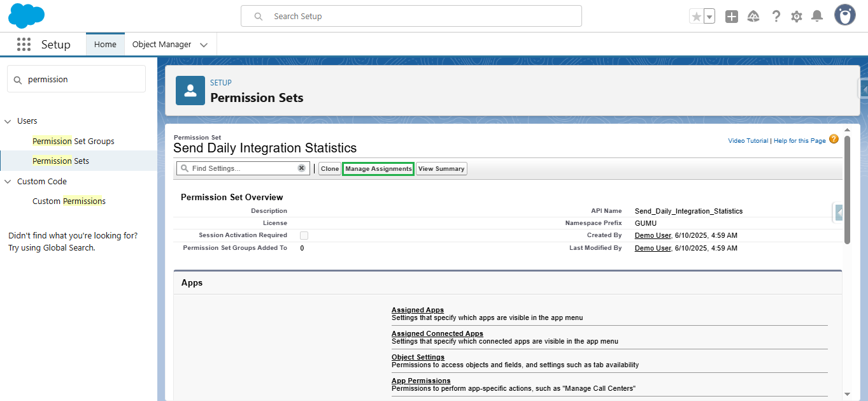Open Demo User link next to Last Modified By
This screenshot has width=868, height=401.
pos(653,248)
